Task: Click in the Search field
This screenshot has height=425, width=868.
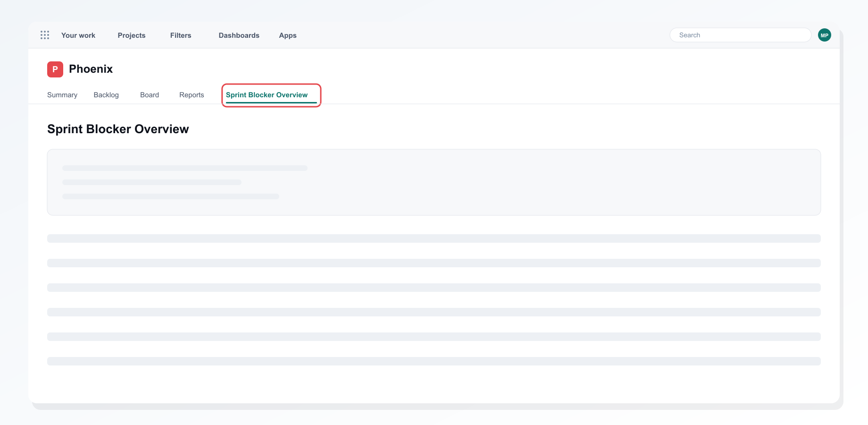Action: 741,35
